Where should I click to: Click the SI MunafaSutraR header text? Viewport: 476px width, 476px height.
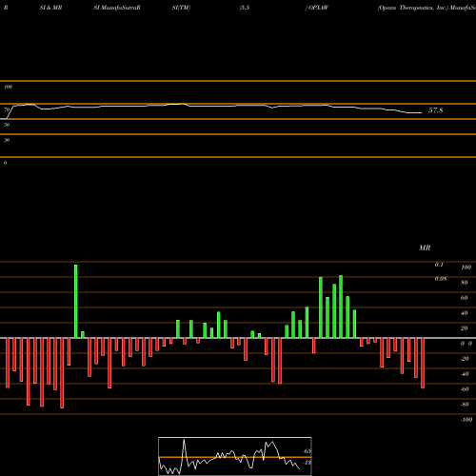[x=117, y=8]
